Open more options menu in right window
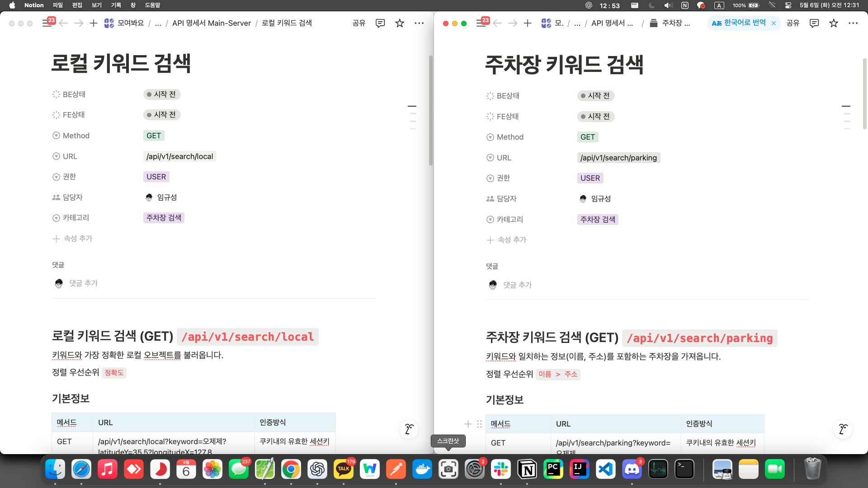This screenshot has width=868, height=488. tap(853, 23)
